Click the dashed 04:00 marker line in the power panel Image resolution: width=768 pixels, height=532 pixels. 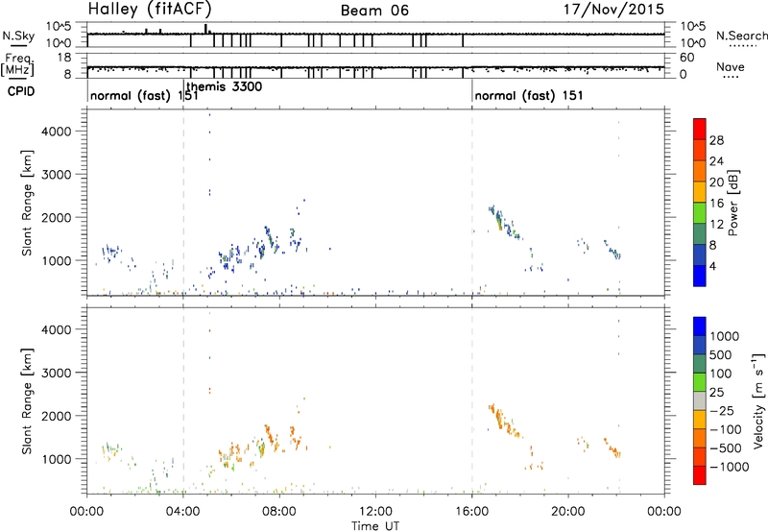[x=183, y=202]
